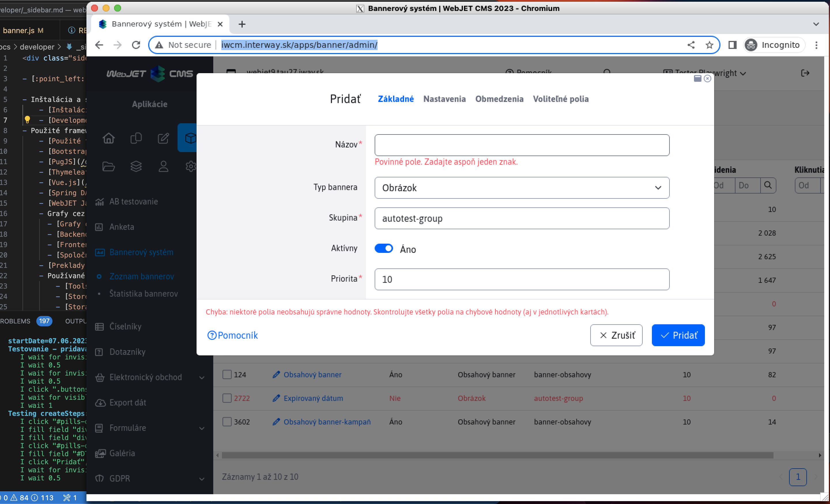
Task: Close dialog with the round X icon
Action: click(708, 78)
